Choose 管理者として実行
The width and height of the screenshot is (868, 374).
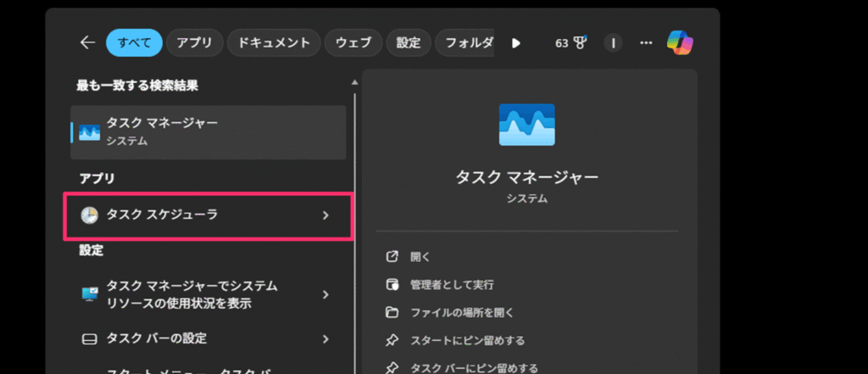point(452,285)
